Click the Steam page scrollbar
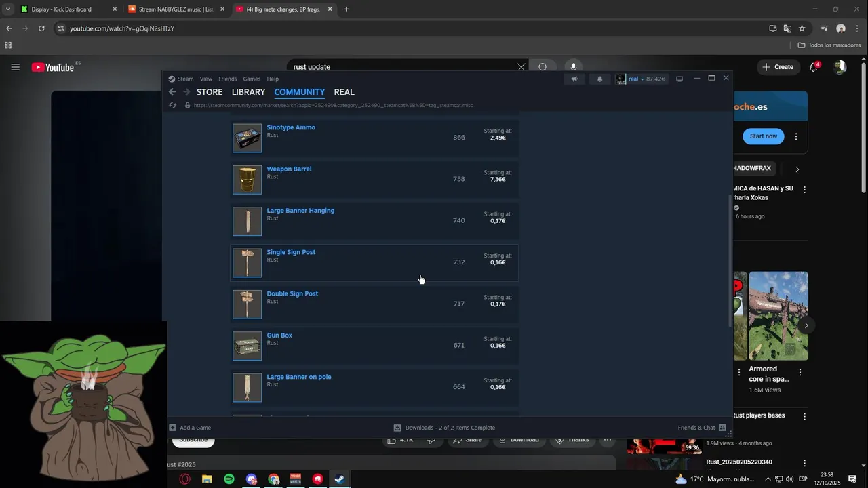 pos(730,261)
